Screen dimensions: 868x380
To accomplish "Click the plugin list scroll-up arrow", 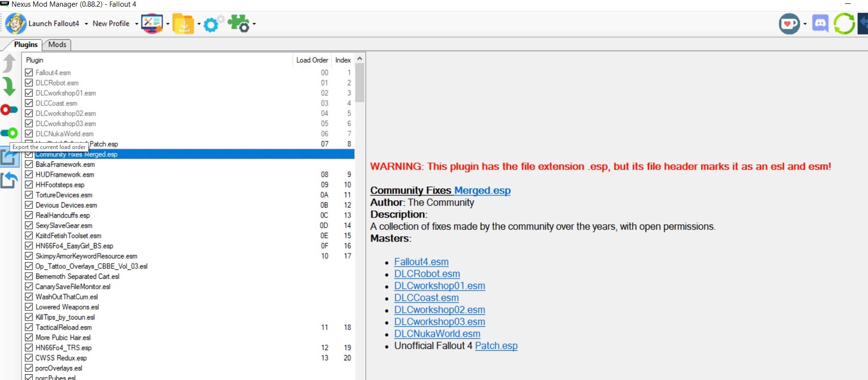I will (x=360, y=58).
